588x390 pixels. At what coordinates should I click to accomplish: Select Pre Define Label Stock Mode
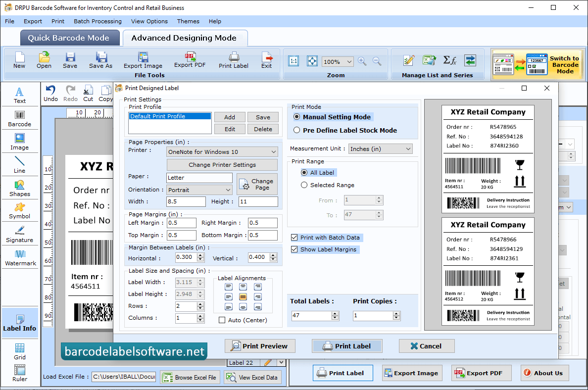point(296,130)
